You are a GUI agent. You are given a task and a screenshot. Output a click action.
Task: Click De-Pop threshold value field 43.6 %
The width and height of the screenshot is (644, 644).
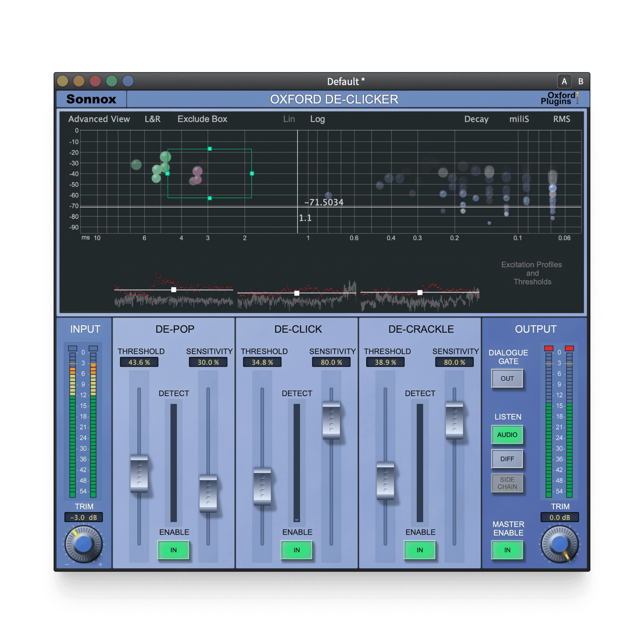[x=139, y=362]
